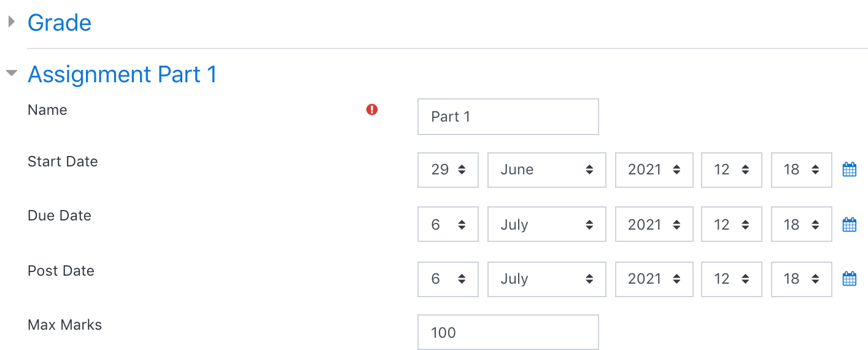Screen dimensions: 868x350
Task: Open the Start Date day dropdown showing 29
Action: click(x=448, y=170)
